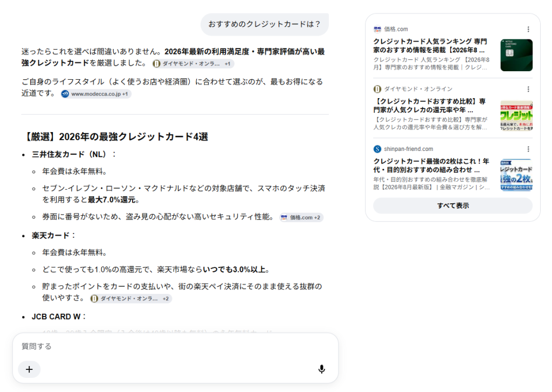Click the ダイヤモンド・オンライン result description snippet
552x392 pixels.
[430, 123]
